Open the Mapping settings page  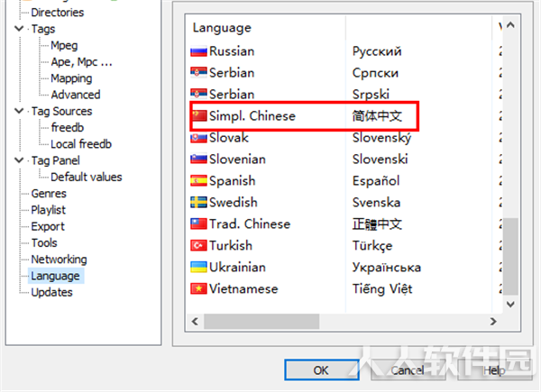point(71,78)
